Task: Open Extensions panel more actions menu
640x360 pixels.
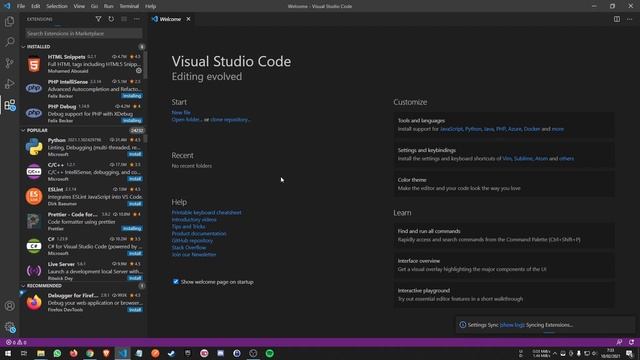Action: [136, 19]
